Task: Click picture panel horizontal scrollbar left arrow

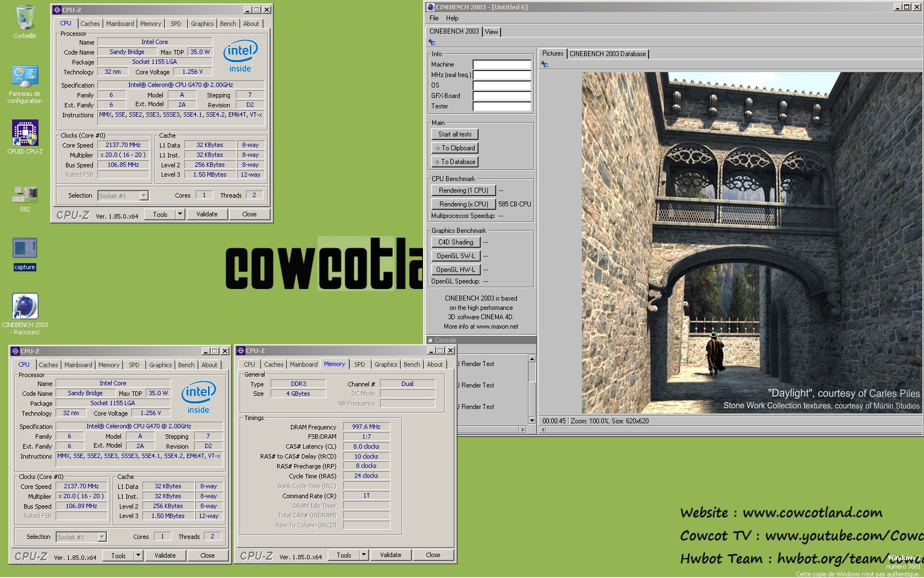Action: [543, 429]
